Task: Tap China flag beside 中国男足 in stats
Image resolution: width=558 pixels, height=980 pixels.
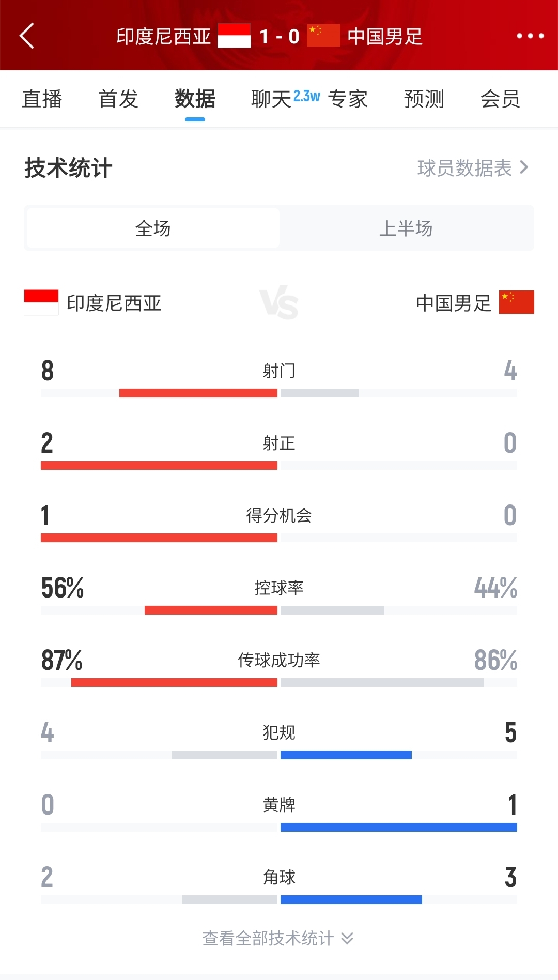Action: (516, 302)
